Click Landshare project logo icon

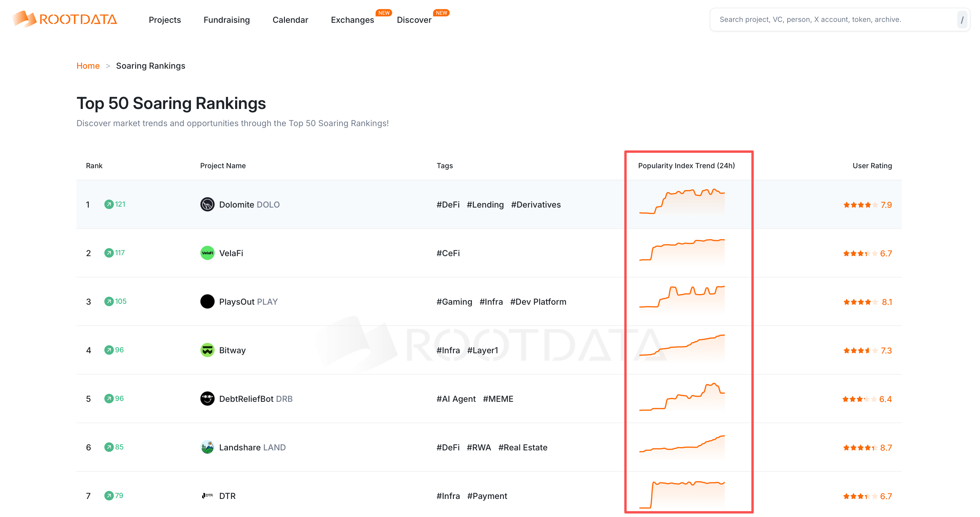[207, 447]
